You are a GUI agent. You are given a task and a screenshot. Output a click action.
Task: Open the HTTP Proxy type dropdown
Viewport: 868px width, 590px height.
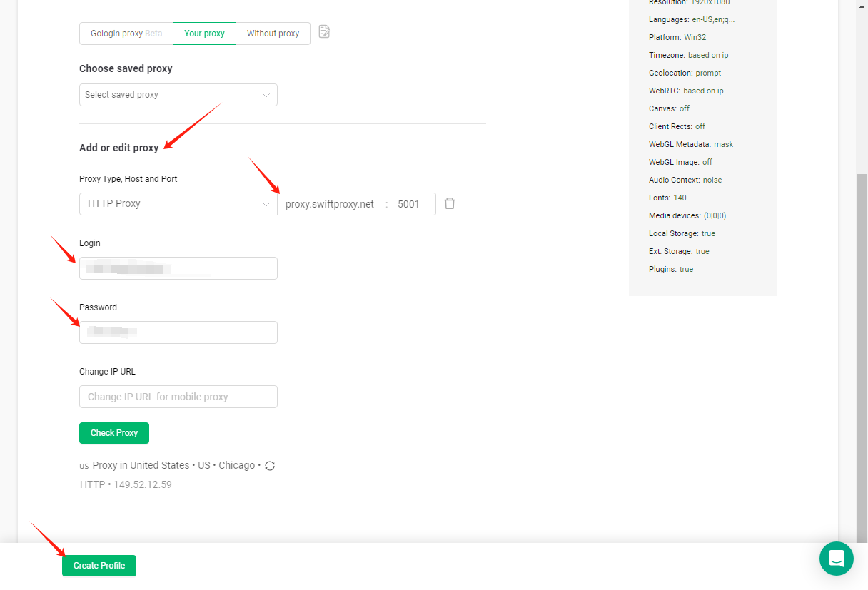point(178,204)
